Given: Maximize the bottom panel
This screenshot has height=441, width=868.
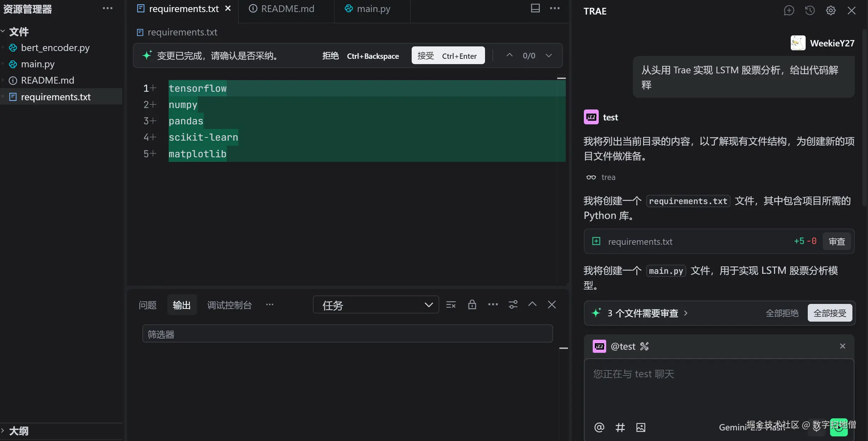Looking at the screenshot, I should (x=532, y=304).
